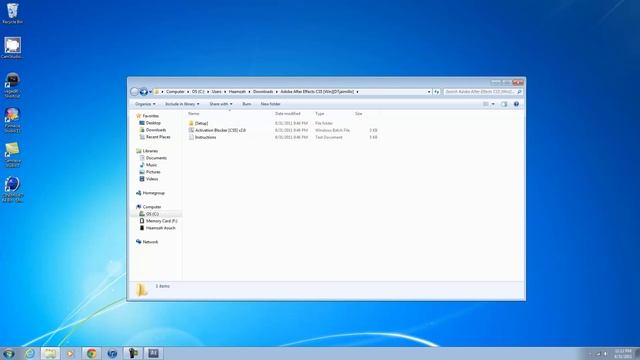The image size is (640, 360).
Task: Click Users in the address breadcrumb
Action: (x=216, y=92)
